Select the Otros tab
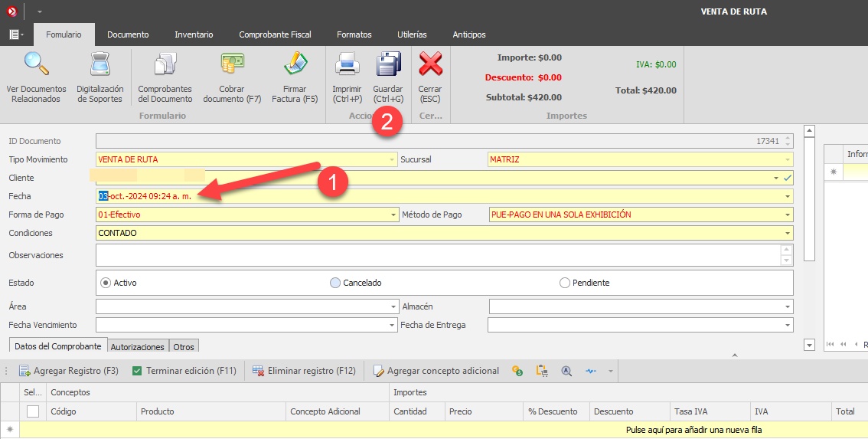Screen dimensions: 868x439 (x=184, y=346)
